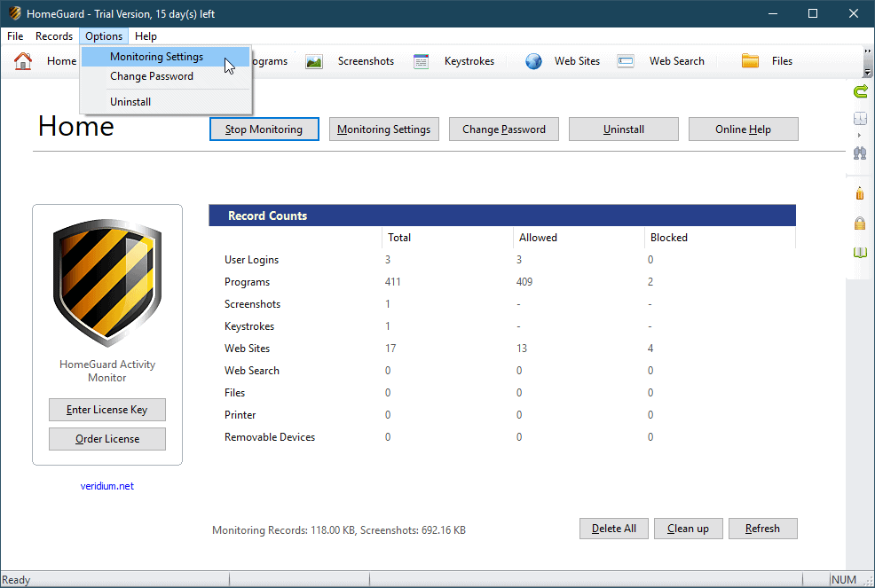Image resolution: width=875 pixels, height=588 pixels.
Task: Open the File menu
Action: pos(15,36)
